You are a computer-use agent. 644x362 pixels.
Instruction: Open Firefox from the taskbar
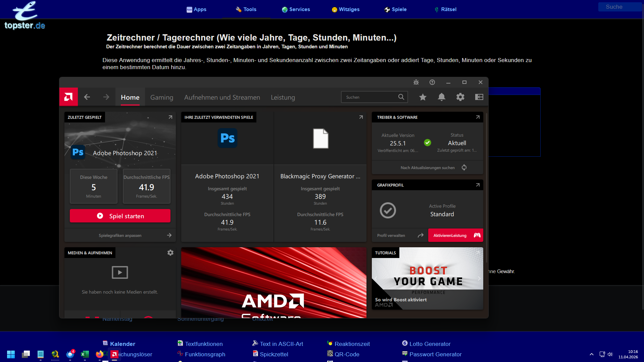[100, 354]
